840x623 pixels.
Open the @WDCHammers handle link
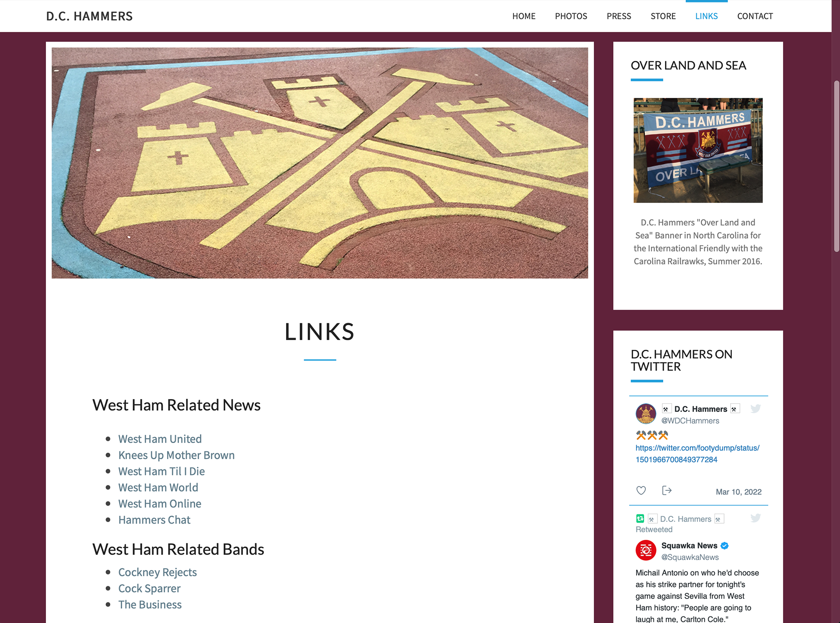[690, 420]
